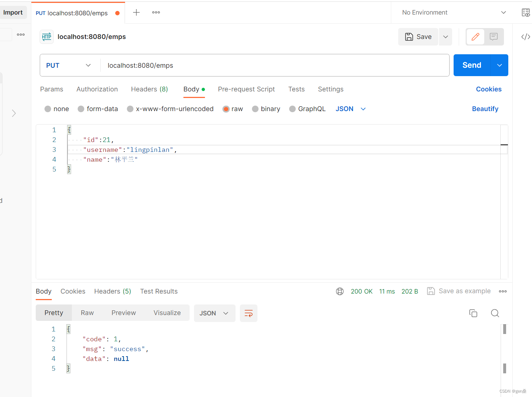Open the Test Results tab
Viewport: 532px width, 397px height.
pos(159,291)
